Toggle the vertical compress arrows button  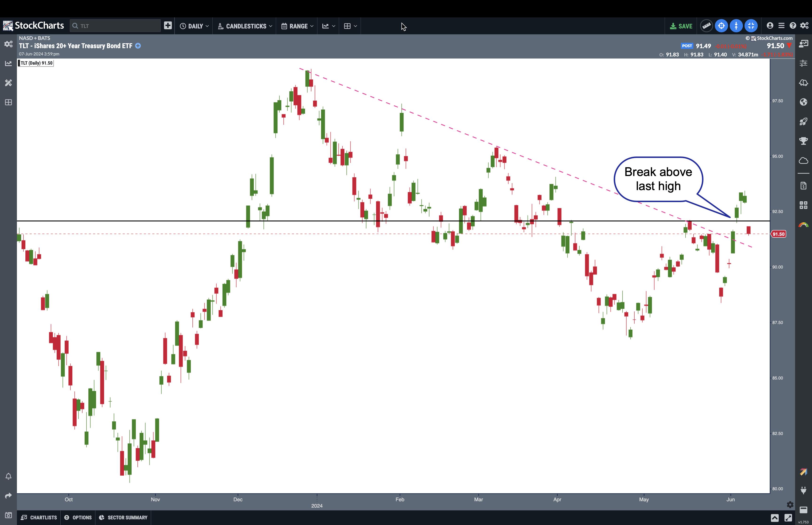tap(736, 26)
